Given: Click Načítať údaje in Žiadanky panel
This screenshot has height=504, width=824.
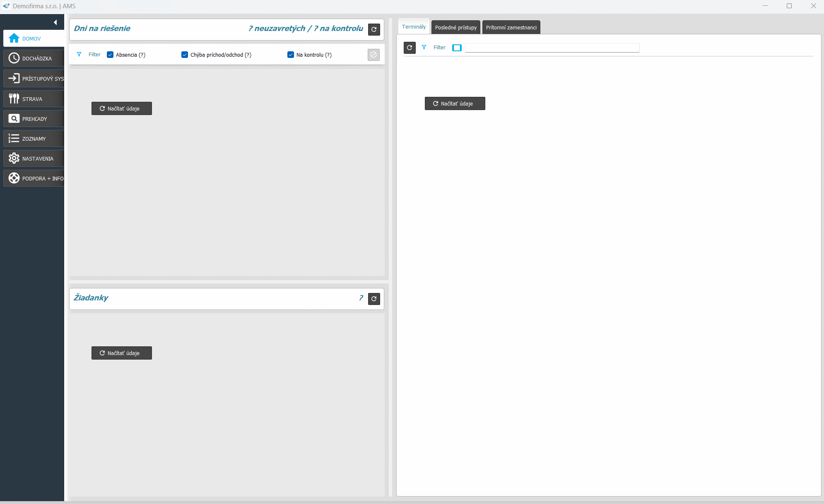Looking at the screenshot, I should tap(121, 353).
